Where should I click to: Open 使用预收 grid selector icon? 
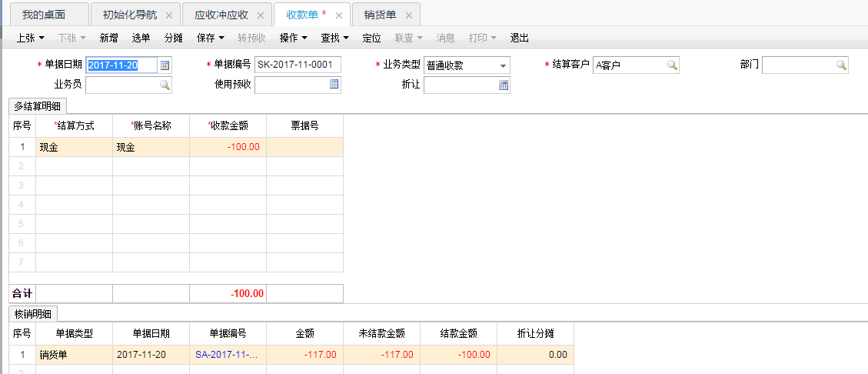point(334,84)
